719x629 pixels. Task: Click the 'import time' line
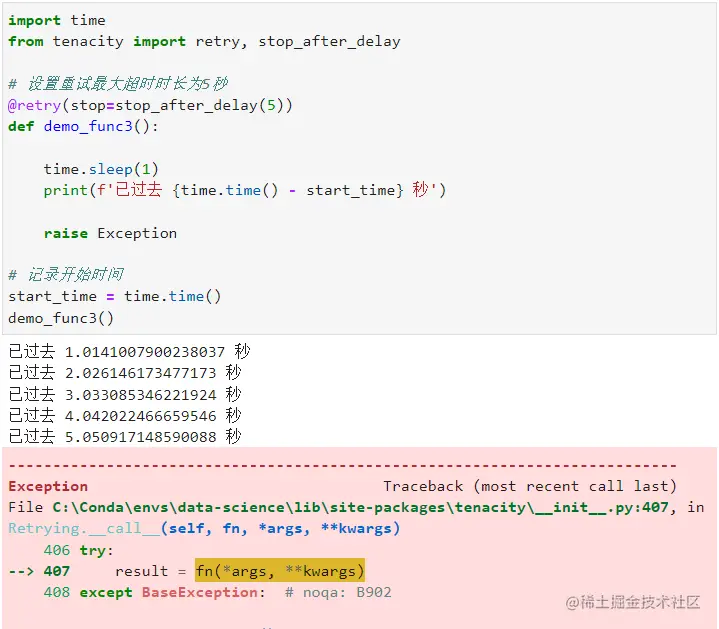tap(56, 20)
